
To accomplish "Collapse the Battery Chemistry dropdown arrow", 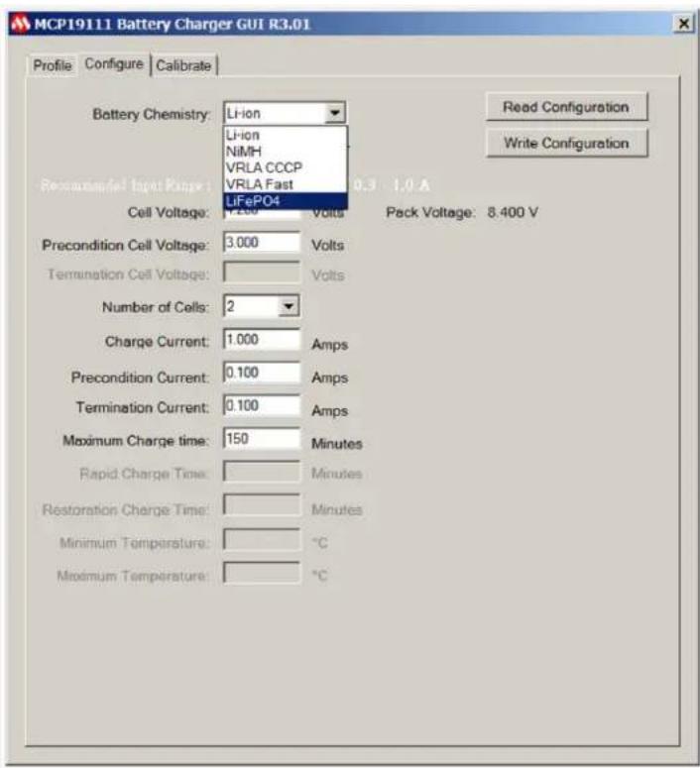I will pyautogui.click(x=335, y=113).
